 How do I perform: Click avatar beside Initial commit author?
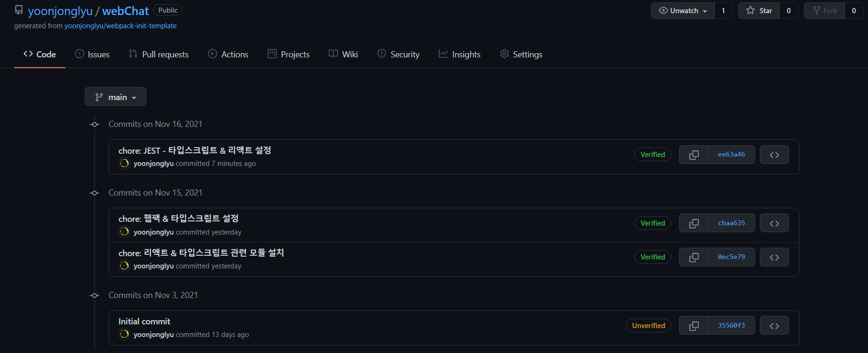(x=124, y=335)
